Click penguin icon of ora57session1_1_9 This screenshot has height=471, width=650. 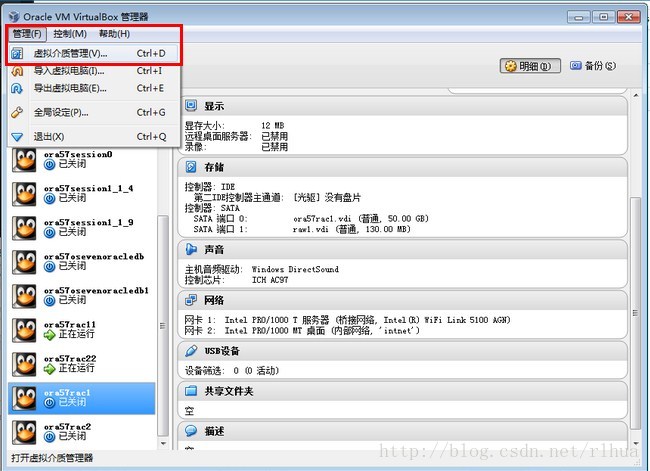click(x=24, y=228)
